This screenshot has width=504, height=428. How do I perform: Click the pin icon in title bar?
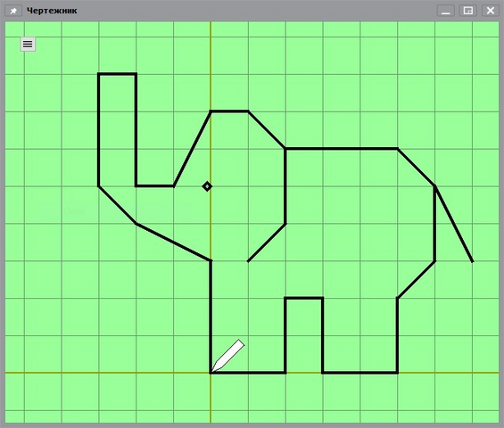tap(13, 11)
